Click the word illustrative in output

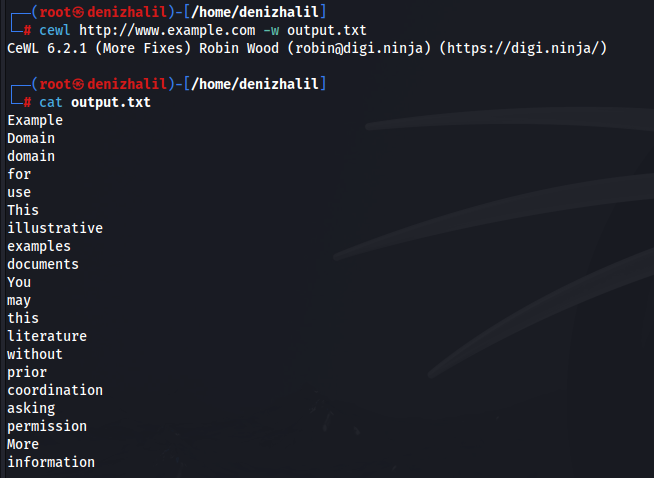click(55, 228)
